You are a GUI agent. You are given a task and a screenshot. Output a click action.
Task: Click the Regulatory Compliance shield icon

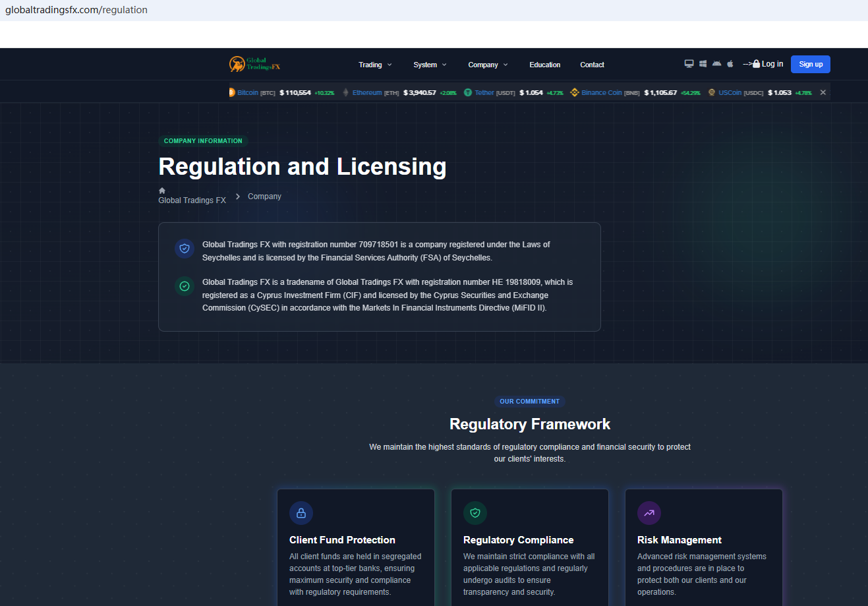pyautogui.click(x=475, y=513)
